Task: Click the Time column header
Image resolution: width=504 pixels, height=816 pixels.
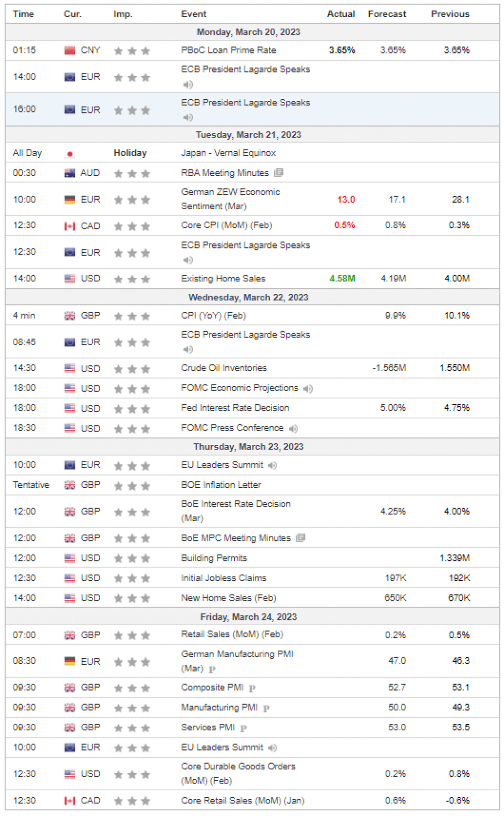Action: click(24, 14)
